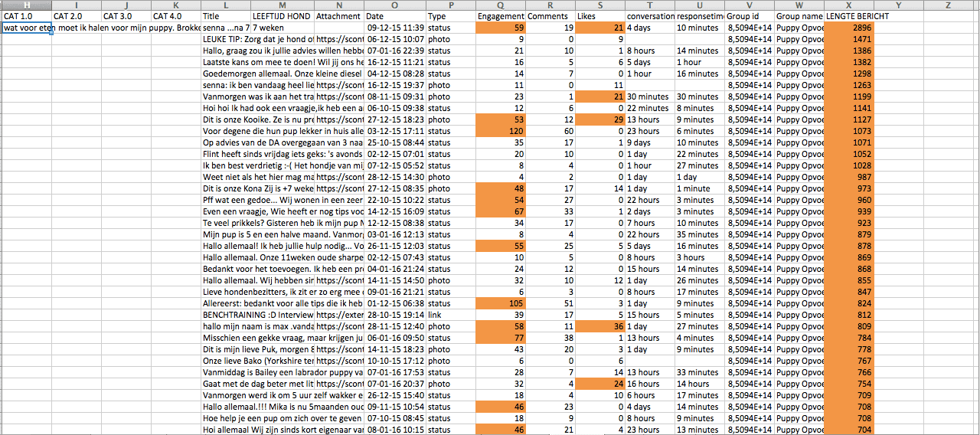Viewport: 980px width, 435px height.
Task: Select the 'Dit is mijn lieve Puk' title cell
Action: point(225,350)
